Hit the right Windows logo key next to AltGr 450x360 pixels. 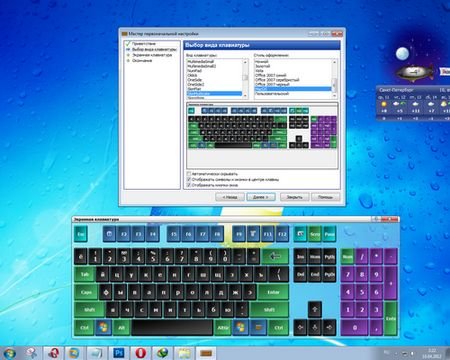[240, 328]
